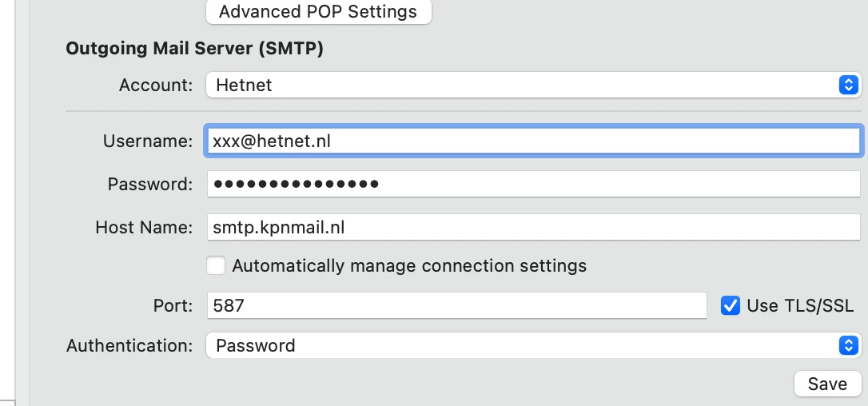Open the Account dropdown showing Hetnet
The image size is (868, 406).
pyautogui.click(x=520, y=85)
